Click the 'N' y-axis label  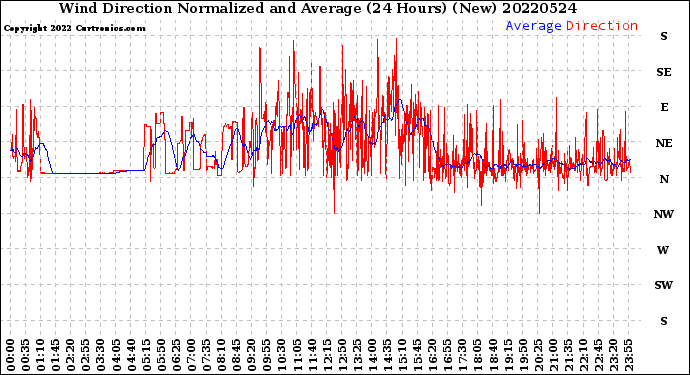[x=664, y=179]
